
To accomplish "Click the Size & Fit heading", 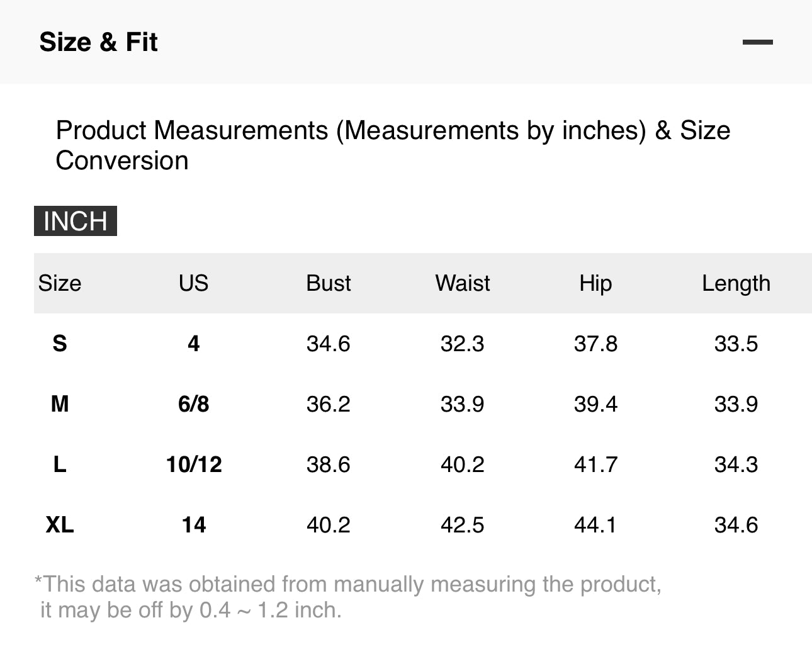I will 98,42.
